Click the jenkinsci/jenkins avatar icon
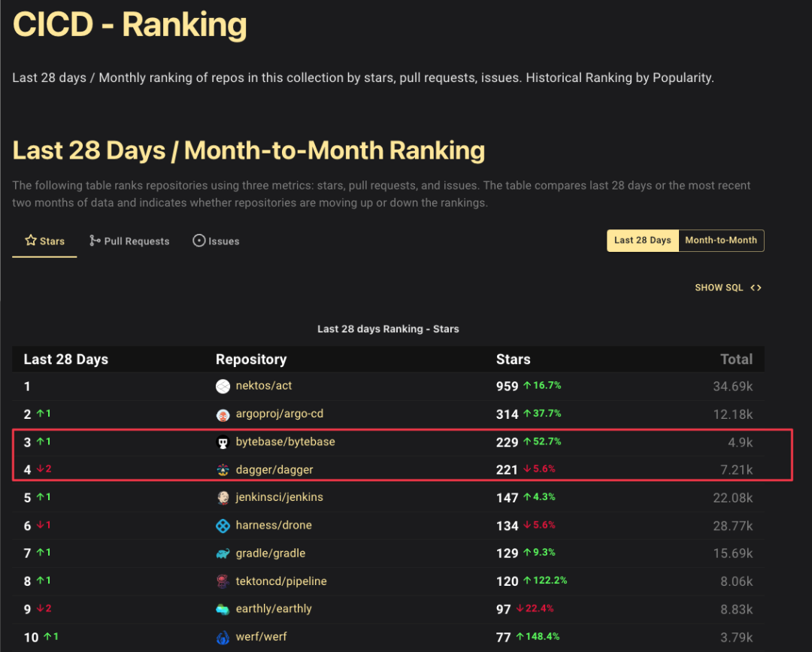 click(x=223, y=498)
